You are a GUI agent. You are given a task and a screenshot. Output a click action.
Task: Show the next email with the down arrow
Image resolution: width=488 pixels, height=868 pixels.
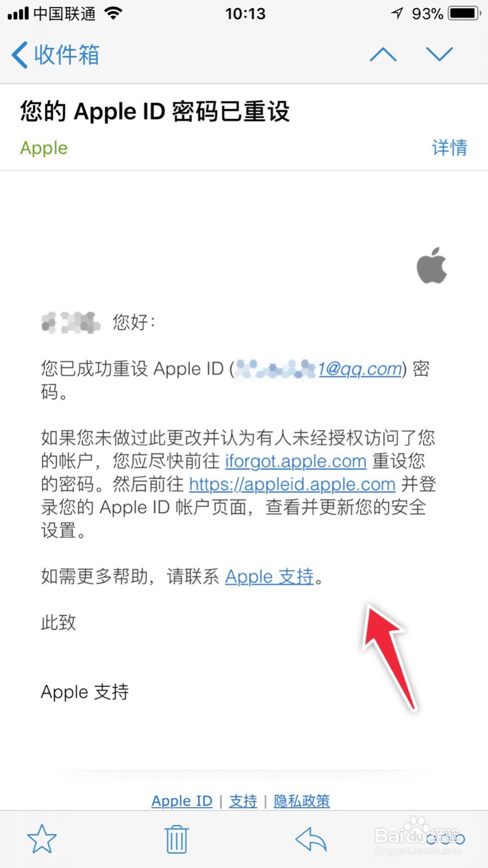pos(439,54)
